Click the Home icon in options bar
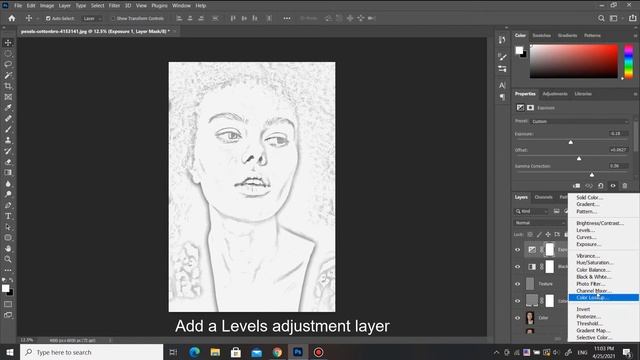The height and width of the screenshot is (360, 640). (x=12, y=18)
